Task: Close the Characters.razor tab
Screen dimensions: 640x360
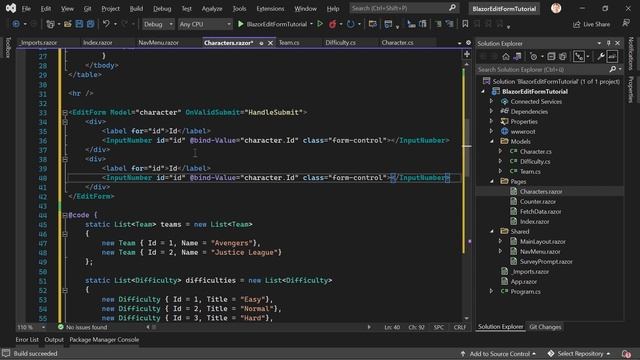Action: tap(270, 43)
